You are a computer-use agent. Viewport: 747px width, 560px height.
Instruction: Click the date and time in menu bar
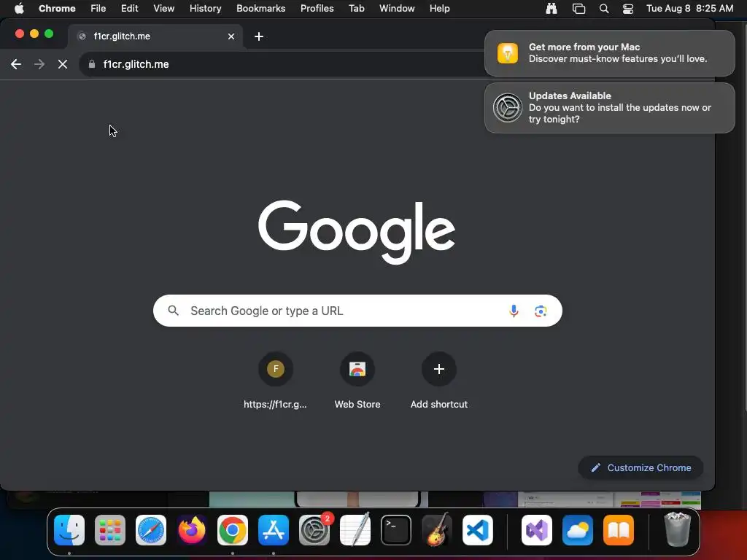(689, 9)
